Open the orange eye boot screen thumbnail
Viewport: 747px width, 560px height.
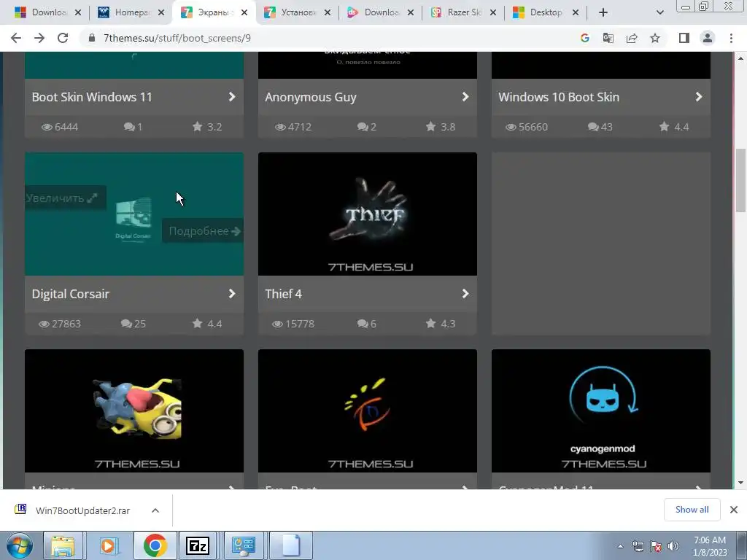click(368, 411)
